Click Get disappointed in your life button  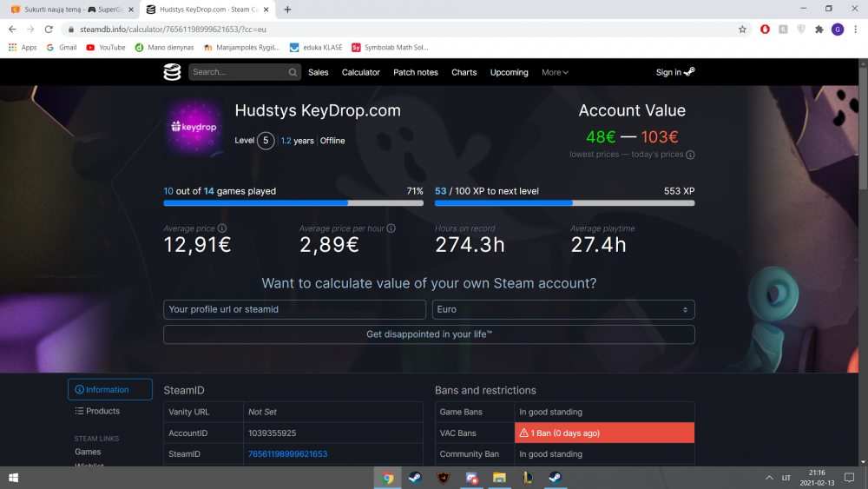tap(429, 334)
